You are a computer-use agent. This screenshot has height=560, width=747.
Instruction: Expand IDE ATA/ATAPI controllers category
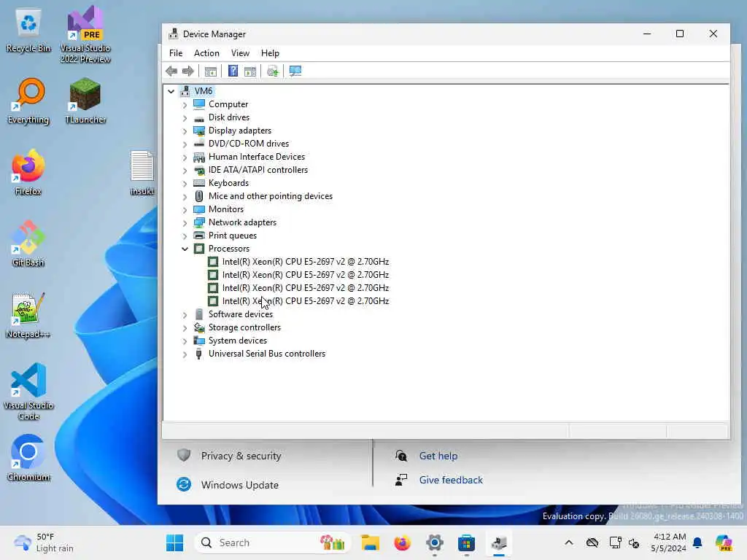click(x=185, y=170)
